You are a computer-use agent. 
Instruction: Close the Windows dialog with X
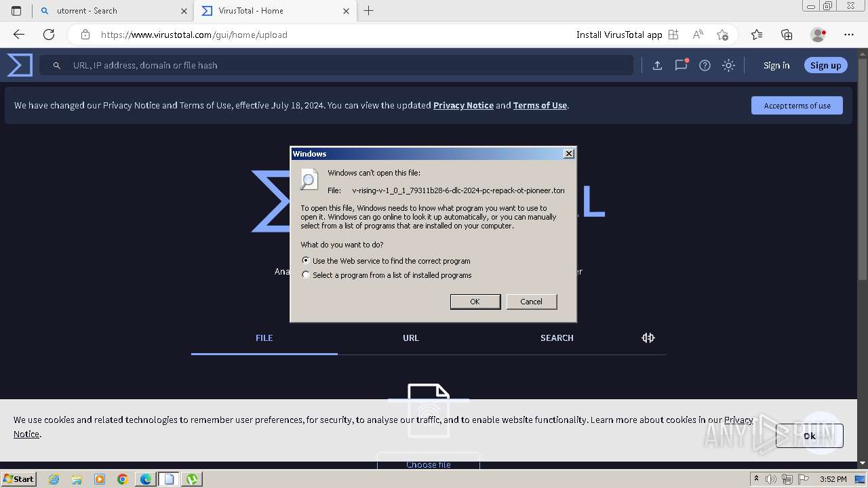tap(569, 154)
